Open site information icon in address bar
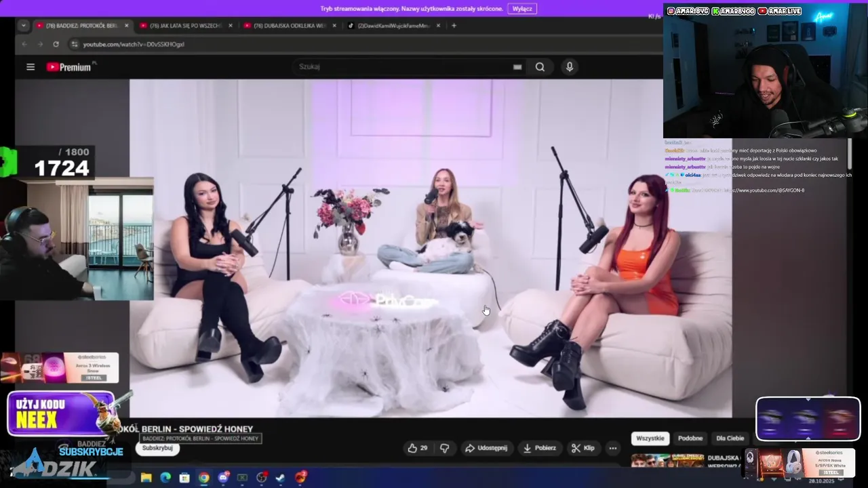 [x=75, y=44]
